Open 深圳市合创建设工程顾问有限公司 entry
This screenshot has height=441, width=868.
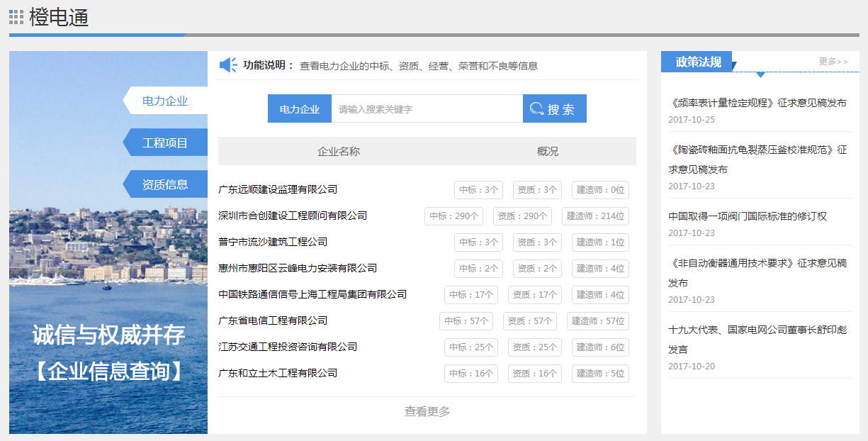click(293, 216)
